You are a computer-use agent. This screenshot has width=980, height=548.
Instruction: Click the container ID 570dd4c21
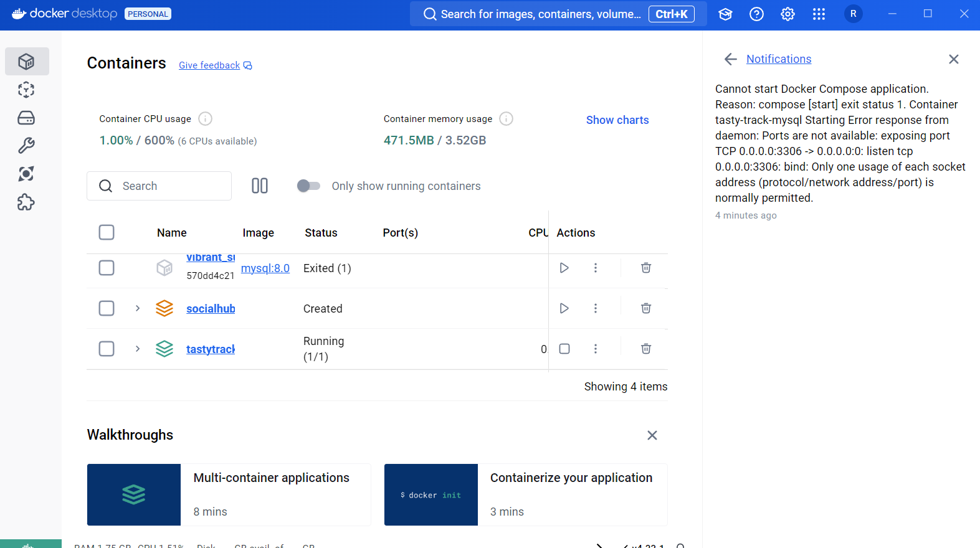coord(211,275)
